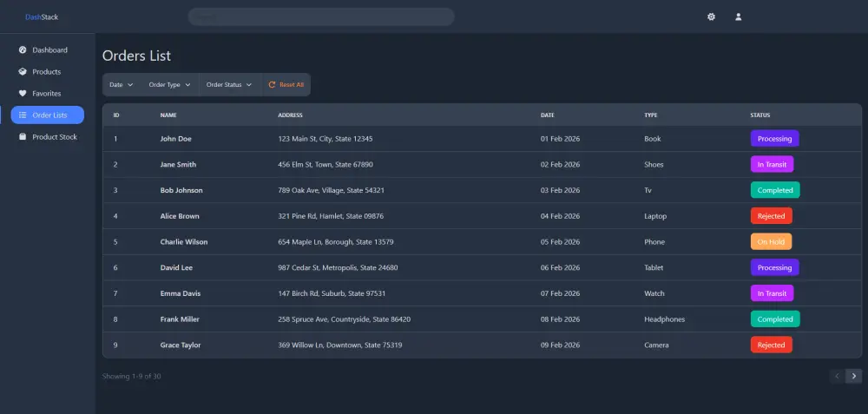Click the Reset All refresh icon

click(x=272, y=85)
